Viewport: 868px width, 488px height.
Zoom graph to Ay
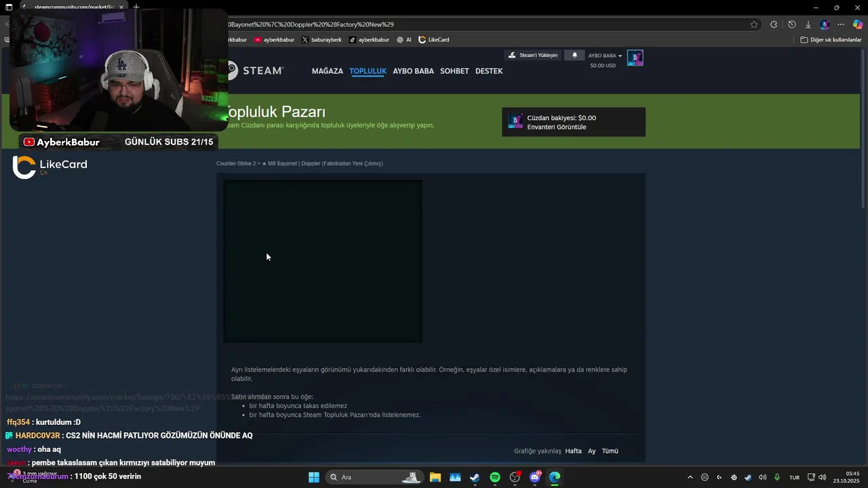591,451
